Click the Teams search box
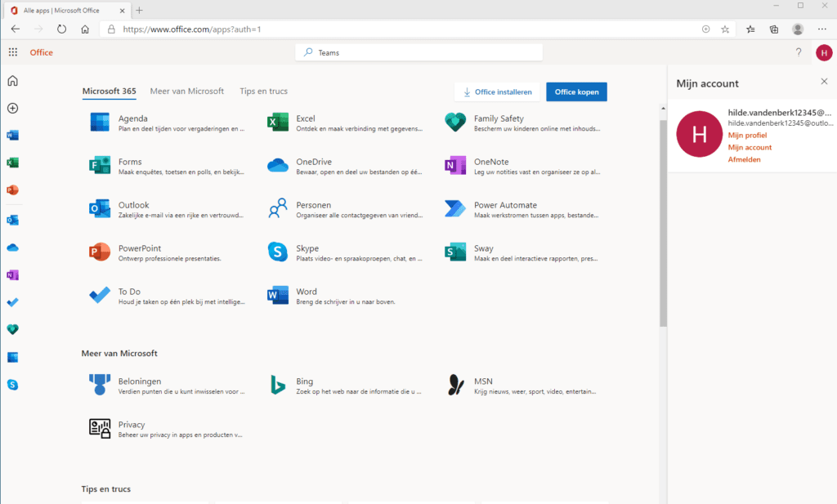This screenshot has height=504, width=837. 419,52
